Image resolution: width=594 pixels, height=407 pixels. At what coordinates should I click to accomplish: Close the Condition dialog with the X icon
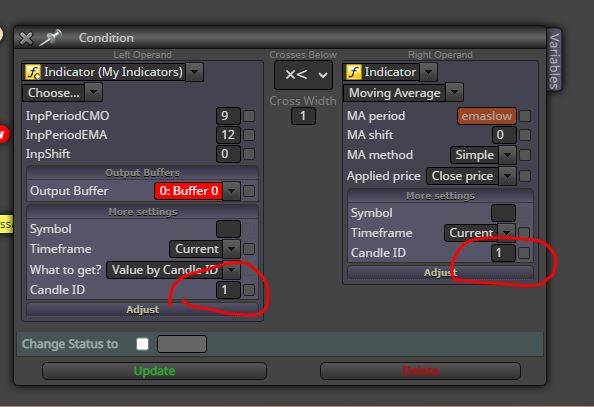[26, 38]
